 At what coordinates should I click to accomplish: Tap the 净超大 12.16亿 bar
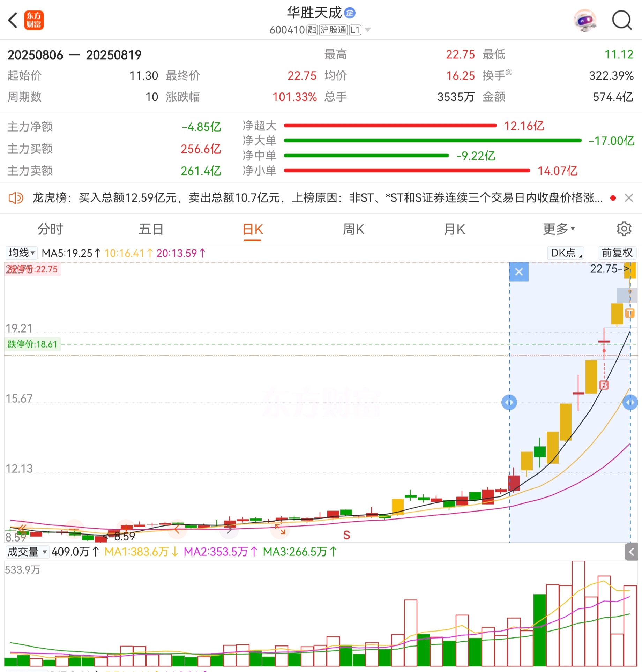pyautogui.click(x=390, y=125)
